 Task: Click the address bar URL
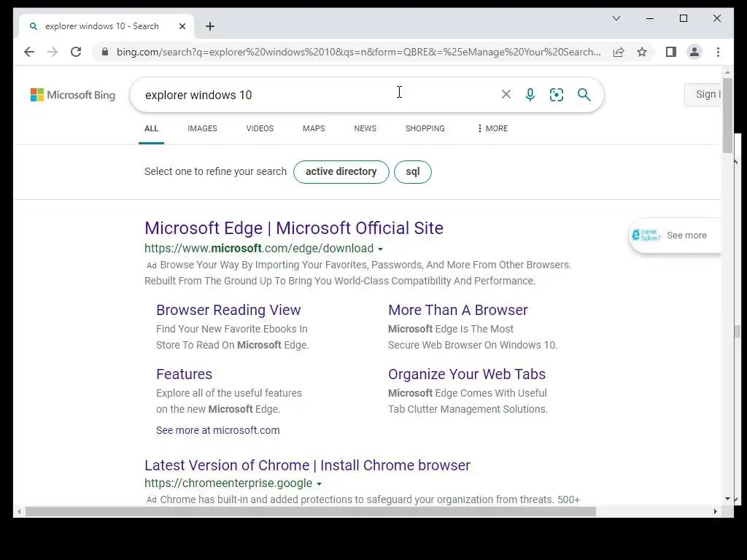tap(358, 52)
